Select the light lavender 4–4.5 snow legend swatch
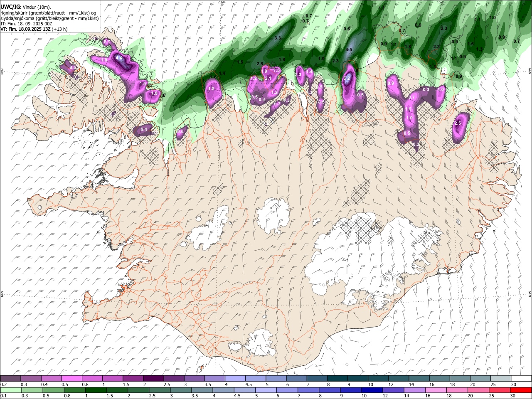532x399 pixels. click(x=235, y=379)
